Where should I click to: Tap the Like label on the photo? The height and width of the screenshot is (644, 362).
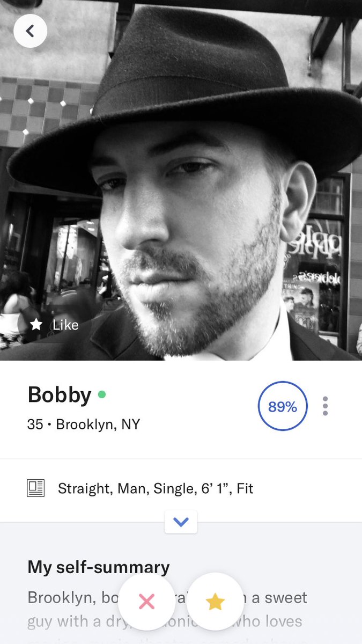(65, 325)
